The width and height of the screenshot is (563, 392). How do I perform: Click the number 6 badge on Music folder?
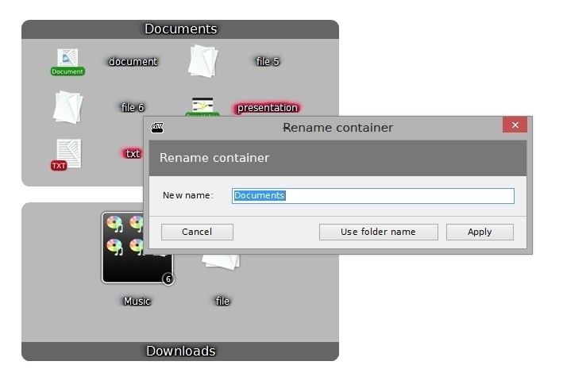(168, 279)
